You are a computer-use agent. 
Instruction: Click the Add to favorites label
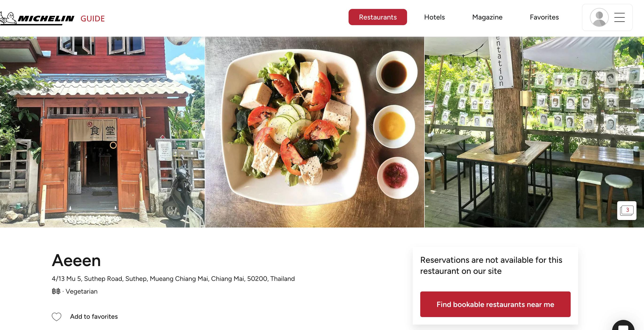[94, 317]
